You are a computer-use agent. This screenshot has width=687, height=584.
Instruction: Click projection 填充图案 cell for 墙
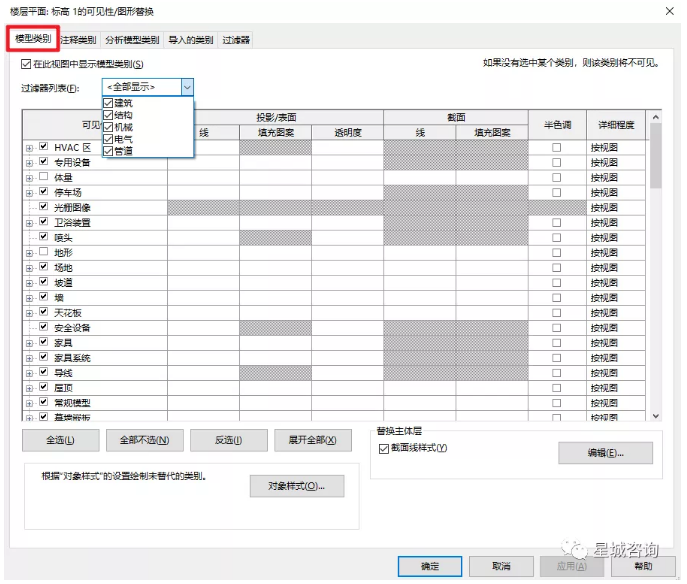[x=276, y=298]
